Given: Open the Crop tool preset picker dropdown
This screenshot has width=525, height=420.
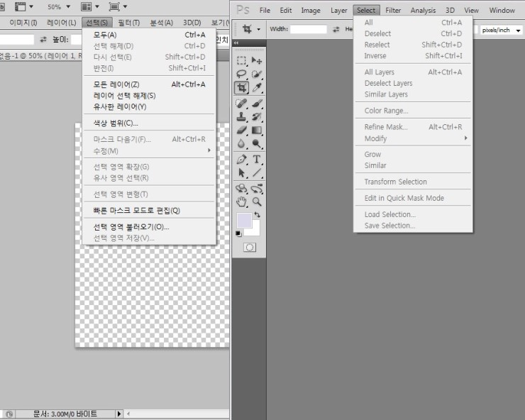Looking at the screenshot, I should click(258, 30).
